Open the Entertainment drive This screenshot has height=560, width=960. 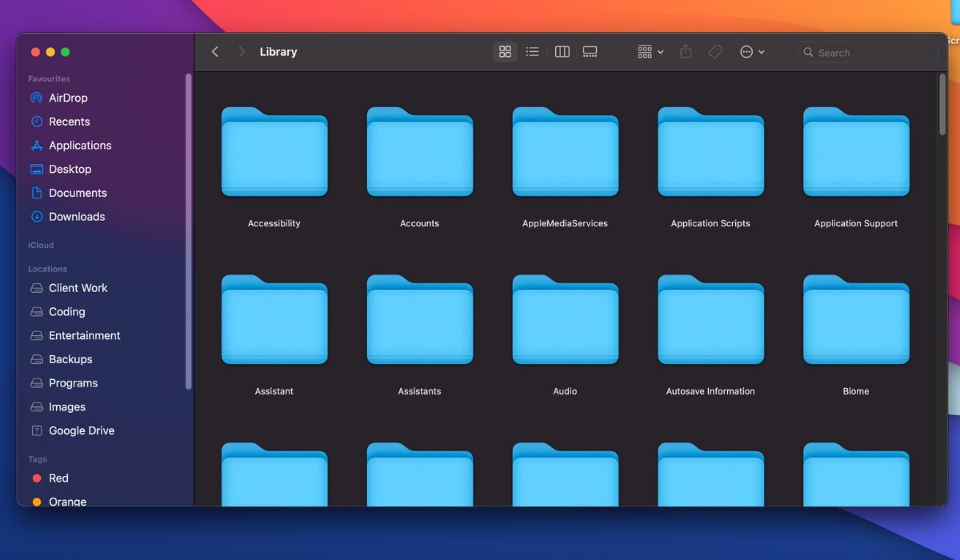point(84,335)
